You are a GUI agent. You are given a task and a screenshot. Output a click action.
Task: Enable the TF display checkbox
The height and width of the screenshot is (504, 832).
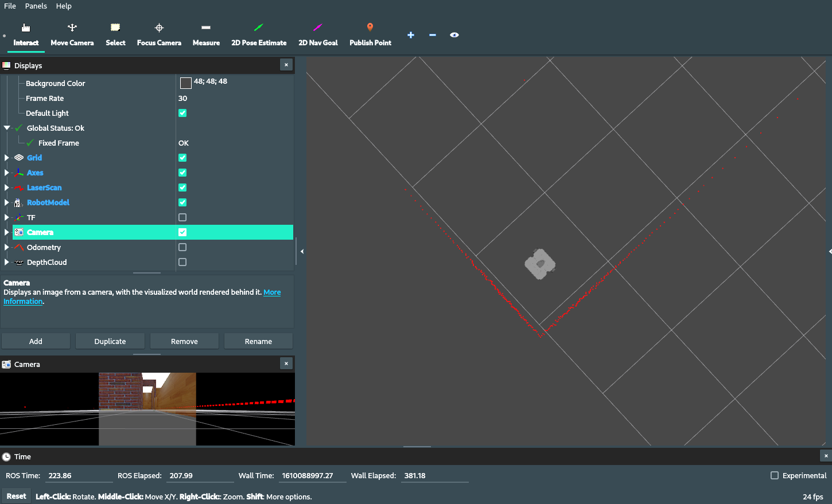[x=182, y=217]
